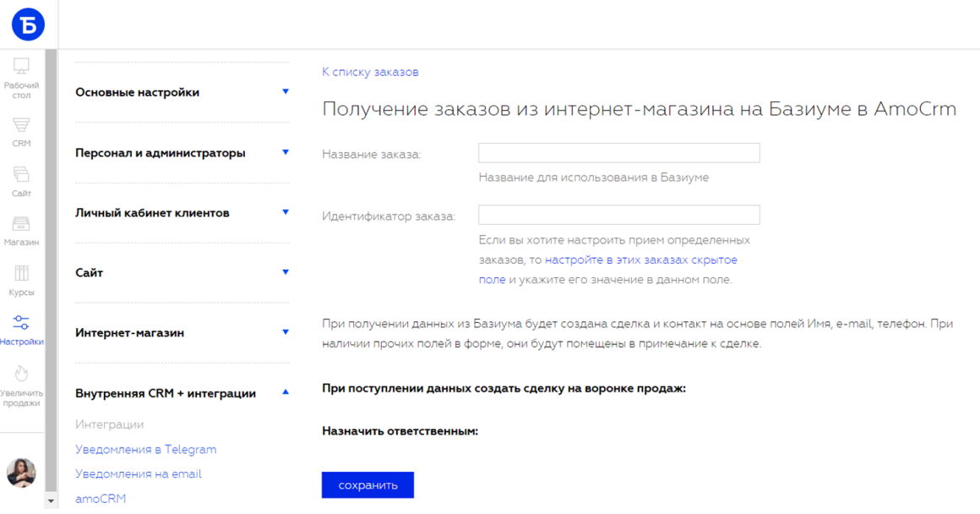Expand the Персонал и администраторы arrow
Viewport: 980px width, 514px height.
286,152
